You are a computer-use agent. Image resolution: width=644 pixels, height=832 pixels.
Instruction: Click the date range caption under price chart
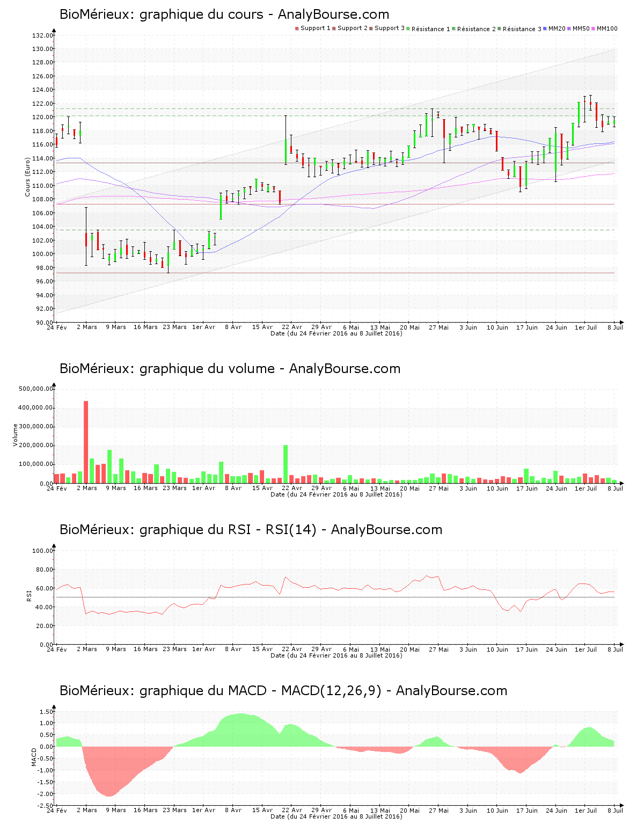336,333
